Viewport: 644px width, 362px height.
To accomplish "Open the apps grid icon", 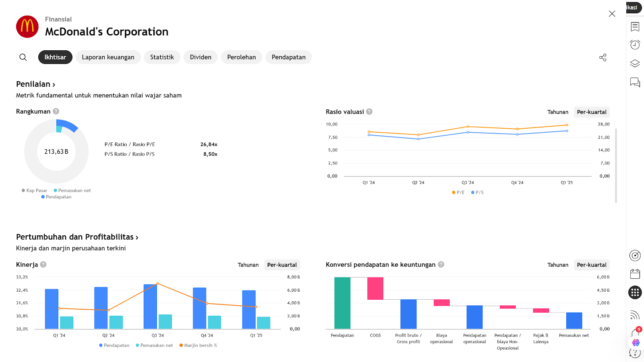I will point(635,292).
